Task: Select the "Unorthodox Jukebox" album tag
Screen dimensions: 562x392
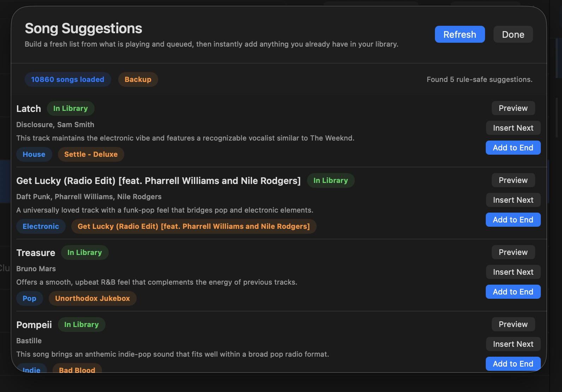Action: coord(92,298)
